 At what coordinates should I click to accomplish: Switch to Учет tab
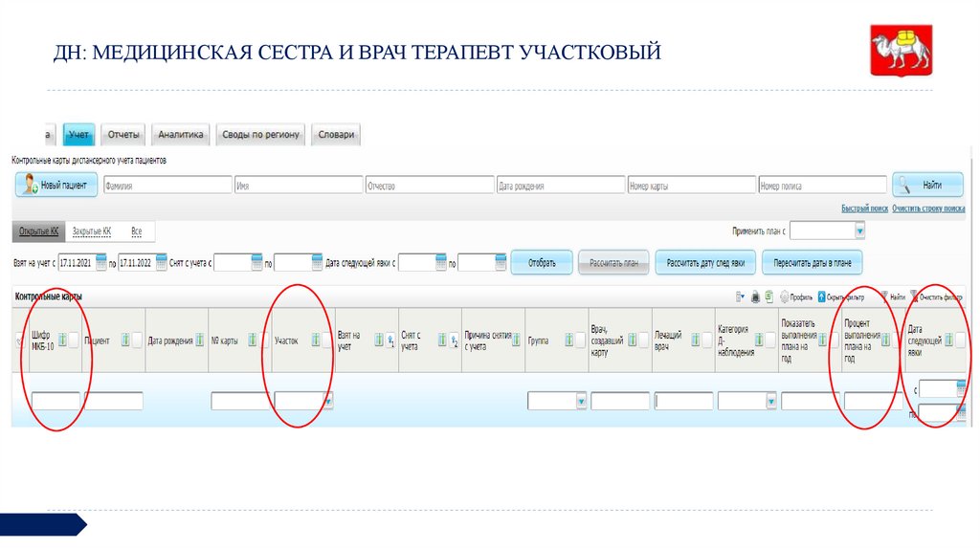point(78,134)
